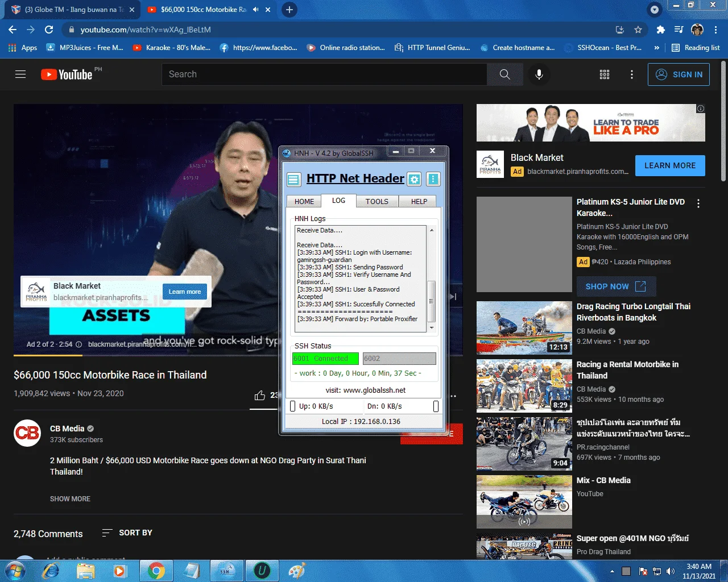Open a new Chrome tab

tap(289, 10)
